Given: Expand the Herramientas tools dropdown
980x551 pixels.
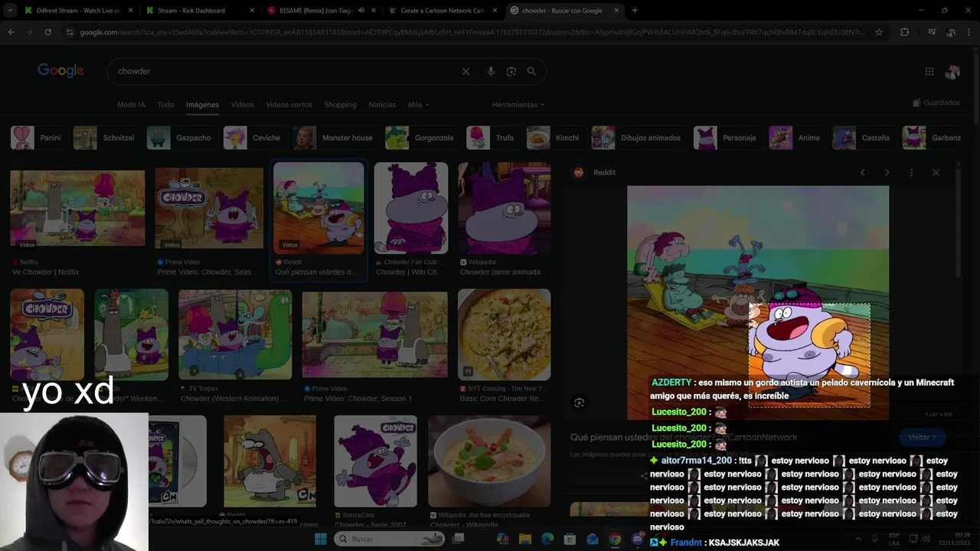Looking at the screenshot, I should pos(518,104).
